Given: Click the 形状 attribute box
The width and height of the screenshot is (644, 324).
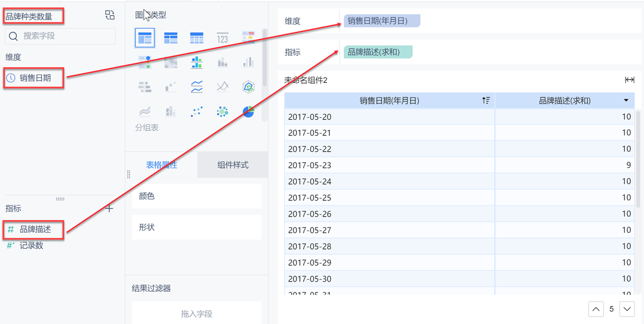Looking at the screenshot, I should click(196, 227).
